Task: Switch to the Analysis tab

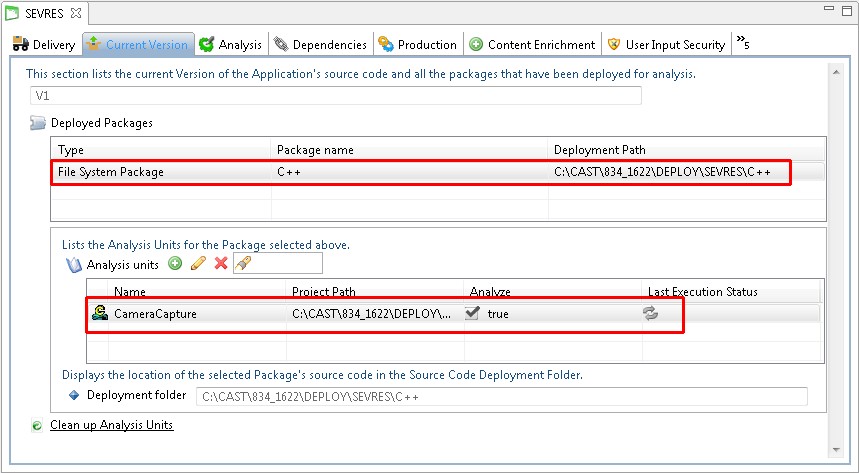Action: [231, 44]
